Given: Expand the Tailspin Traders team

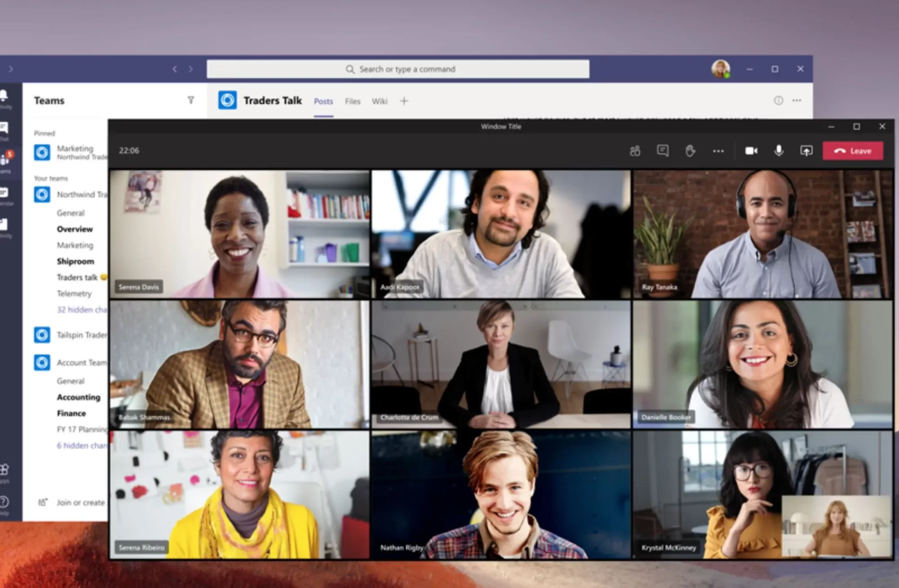Looking at the screenshot, I should pyautogui.click(x=71, y=335).
